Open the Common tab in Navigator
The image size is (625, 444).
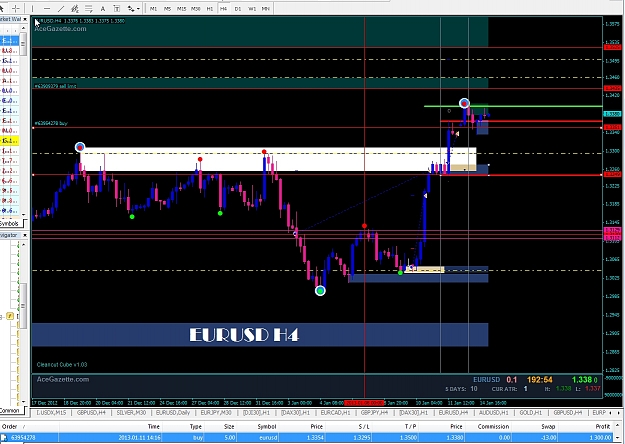[x=10, y=410]
